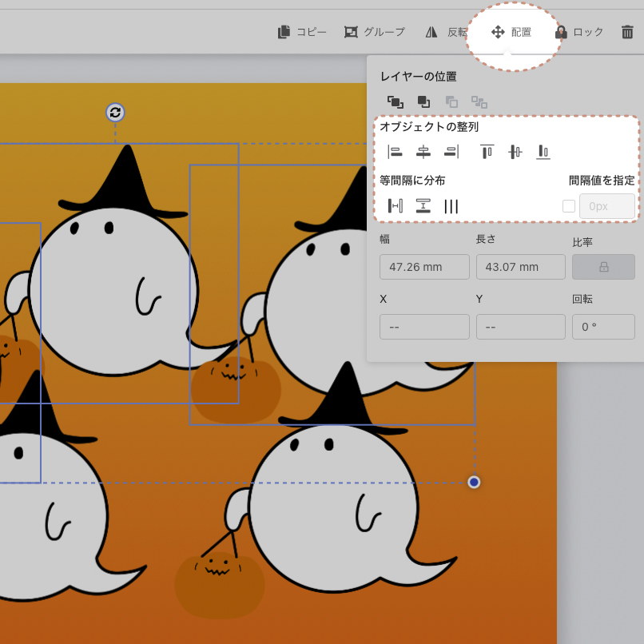The image size is (644, 644).
Task: Grab the rotation handle above the selection
Action: click(x=115, y=112)
